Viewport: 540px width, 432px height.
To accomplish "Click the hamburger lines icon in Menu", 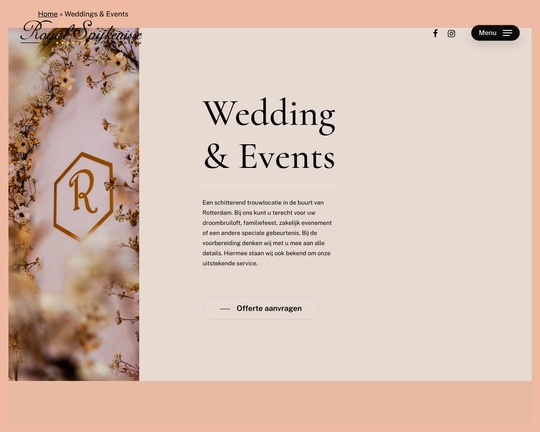I will pyautogui.click(x=507, y=33).
